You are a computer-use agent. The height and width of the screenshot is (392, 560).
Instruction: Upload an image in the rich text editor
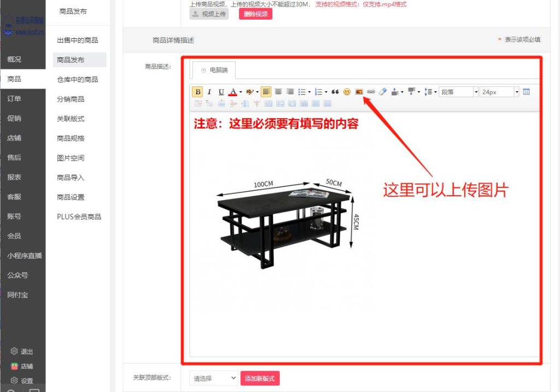point(359,91)
